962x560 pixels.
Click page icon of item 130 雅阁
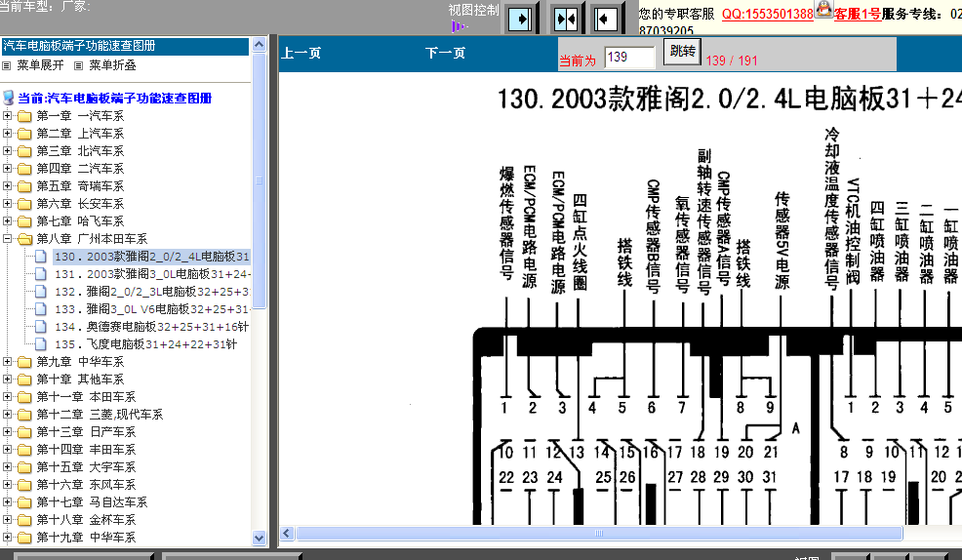[x=41, y=257]
